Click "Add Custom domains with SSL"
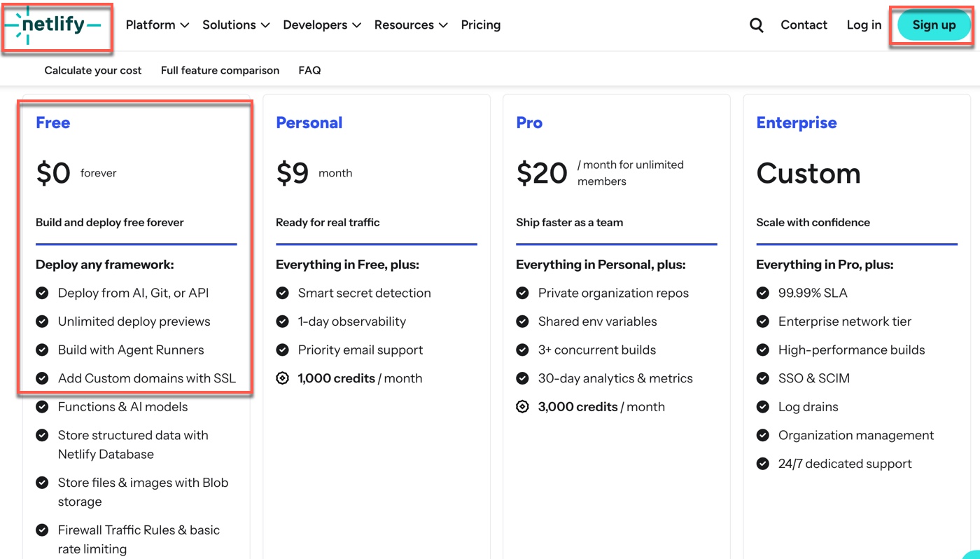The image size is (980, 559). [147, 379]
